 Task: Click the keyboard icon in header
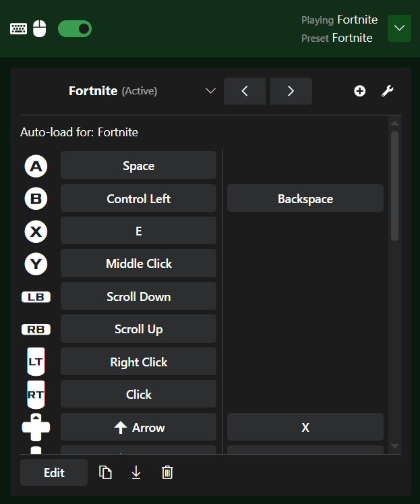click(18, 28)
